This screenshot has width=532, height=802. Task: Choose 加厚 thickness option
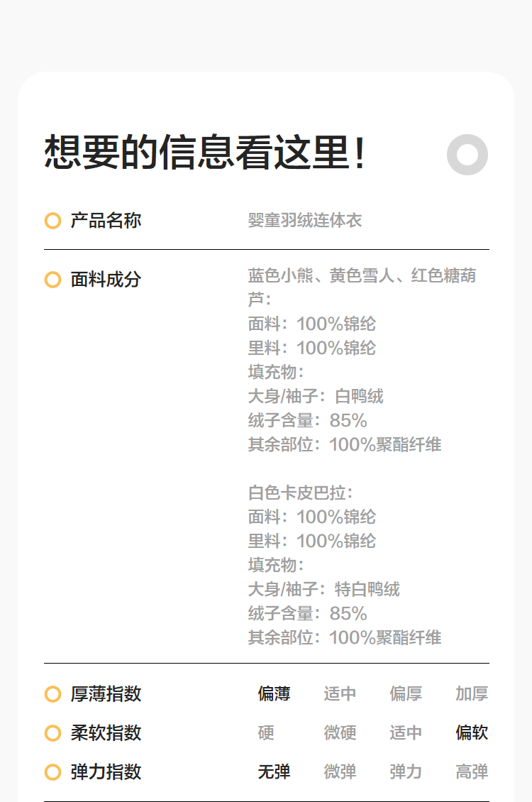click(x=472, y=694)
